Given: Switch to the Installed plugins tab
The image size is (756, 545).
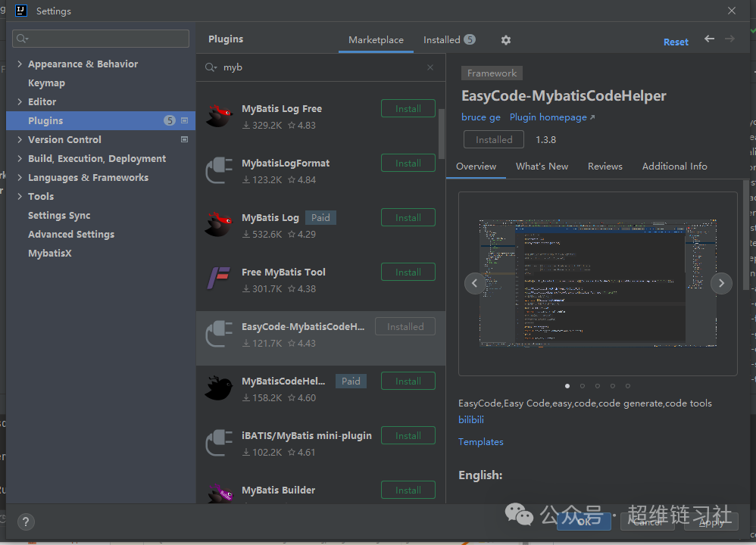Looking at the screenshot, I should click(x=449, y=40).
